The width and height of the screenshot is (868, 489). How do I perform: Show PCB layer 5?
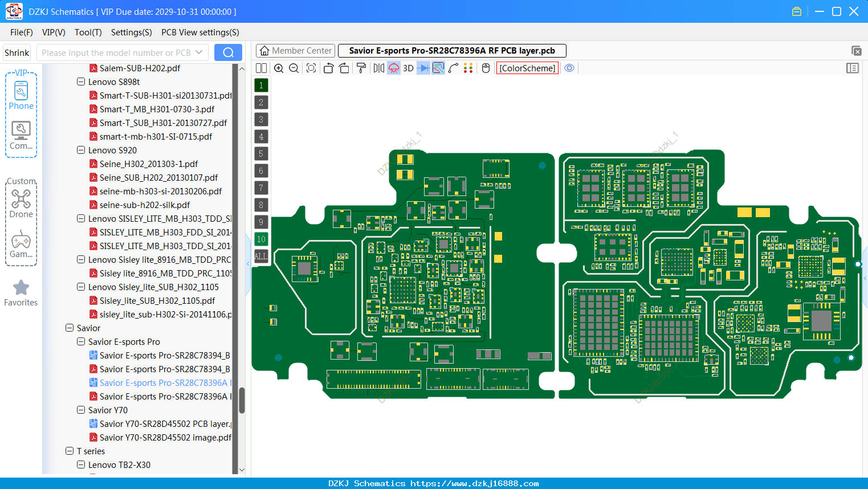(261, 154)
